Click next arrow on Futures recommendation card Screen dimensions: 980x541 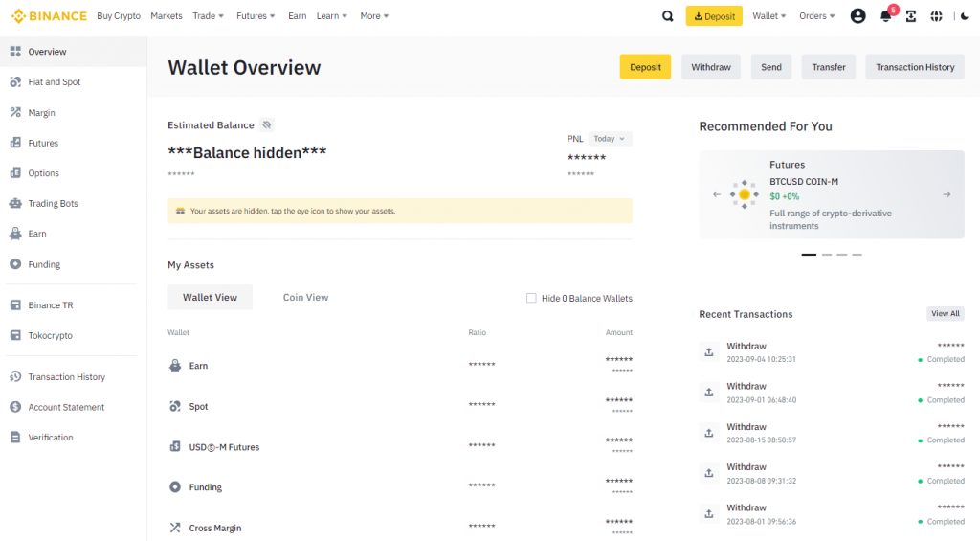[947, 194]
